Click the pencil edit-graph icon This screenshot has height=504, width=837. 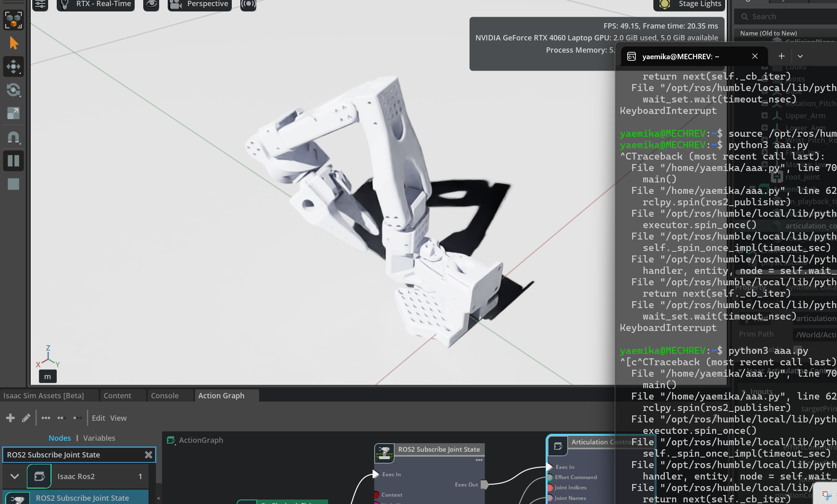pos(26,418)
